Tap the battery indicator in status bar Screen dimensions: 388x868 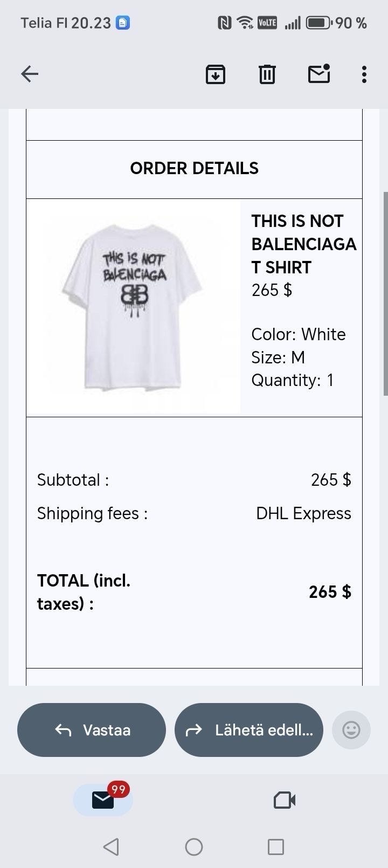tap(319, 23)
